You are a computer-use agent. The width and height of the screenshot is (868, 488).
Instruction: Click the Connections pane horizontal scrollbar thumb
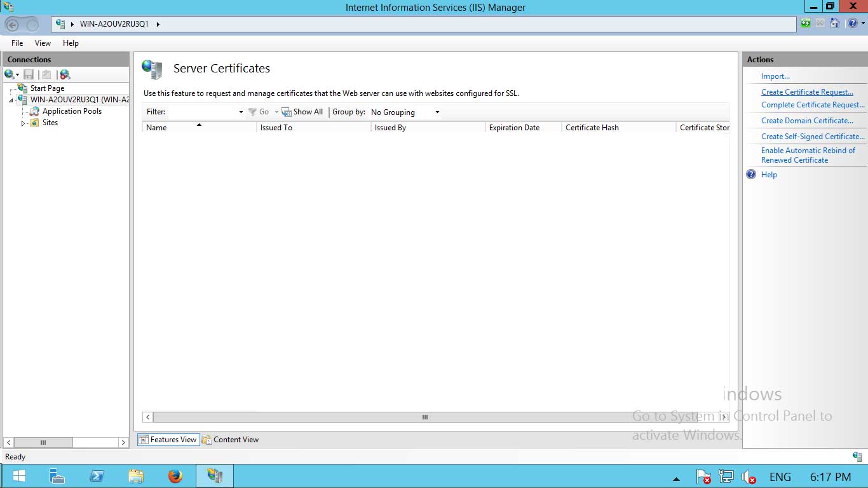pyautogui.click(x=43, y=442)
